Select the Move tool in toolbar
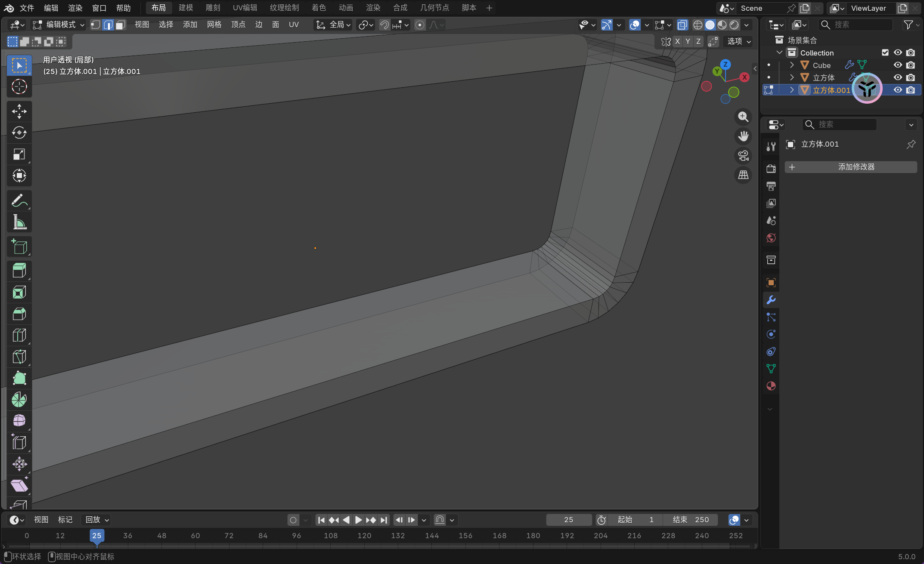Screen dimensions: 924x564 tap(19, 111)
